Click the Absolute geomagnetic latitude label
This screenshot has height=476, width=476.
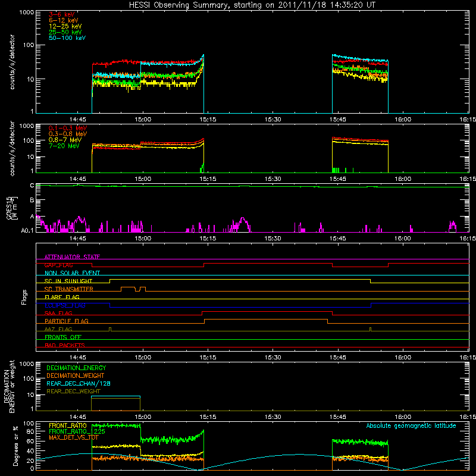[x=411, y=425]
